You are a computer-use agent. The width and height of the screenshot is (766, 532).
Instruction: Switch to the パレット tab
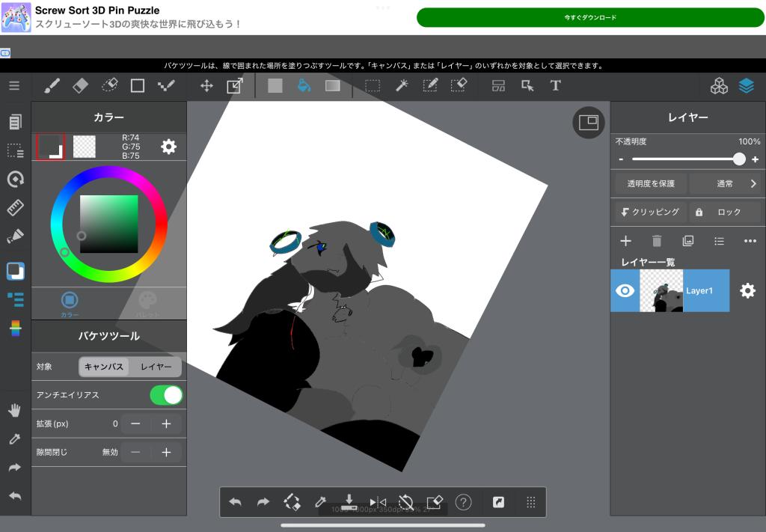coord(147,303)
